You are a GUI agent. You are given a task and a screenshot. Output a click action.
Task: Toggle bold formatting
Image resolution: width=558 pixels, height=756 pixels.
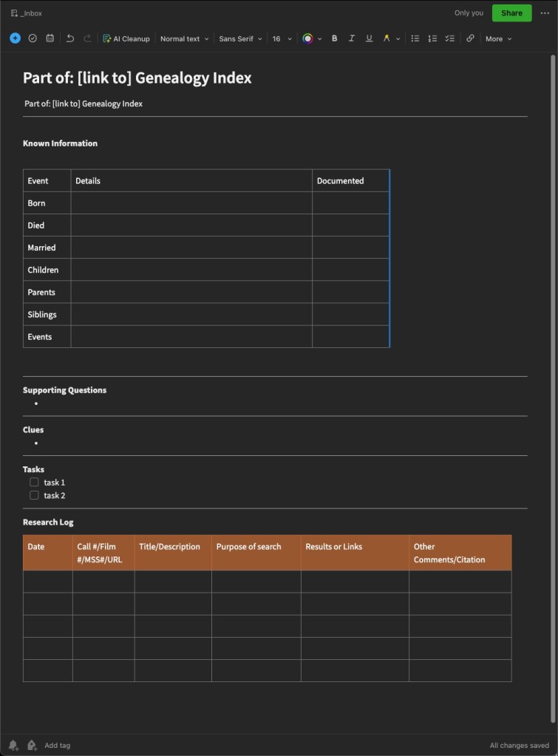click(334, 38)
